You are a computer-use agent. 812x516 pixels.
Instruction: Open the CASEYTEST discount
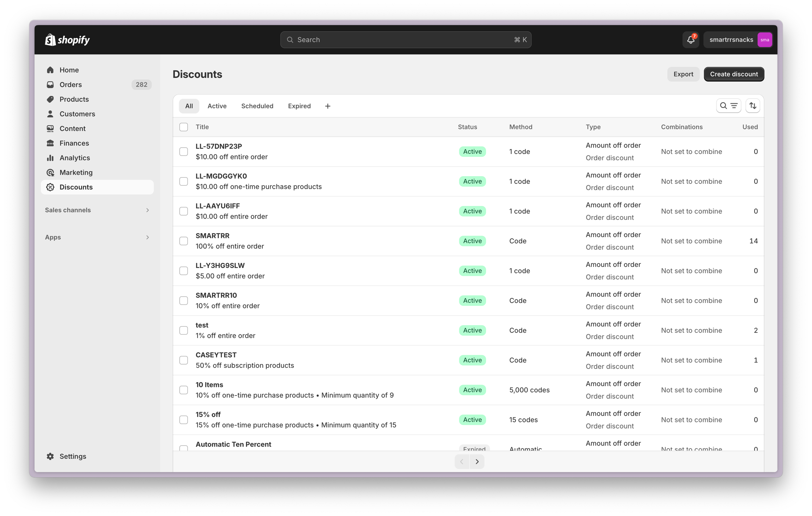click(216, 355)
